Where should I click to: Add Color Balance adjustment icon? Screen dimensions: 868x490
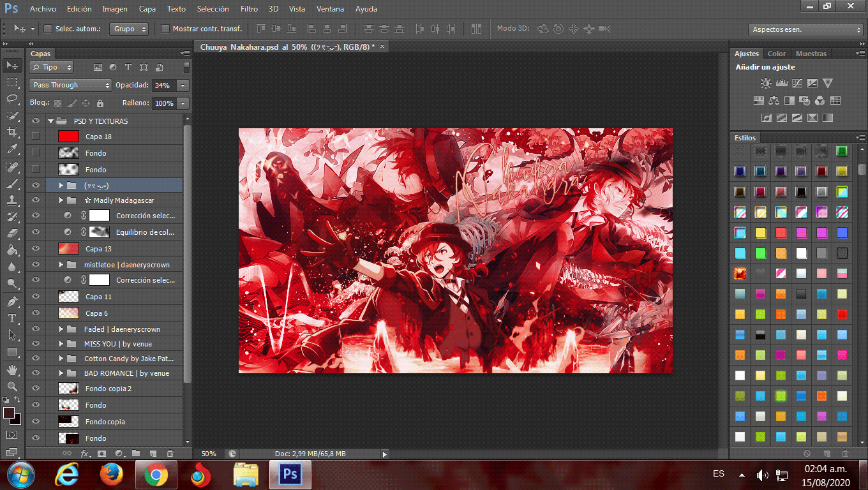point(774,100)
